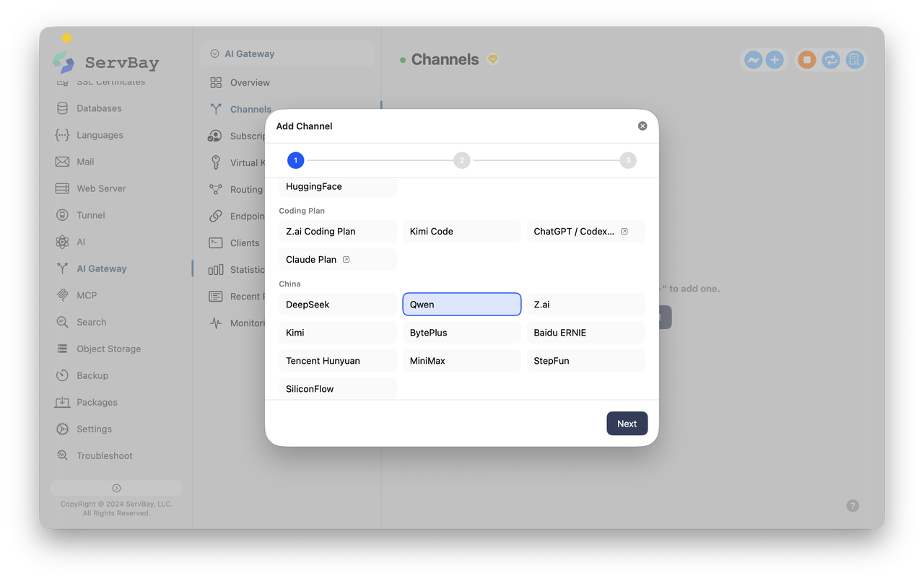Click the Mail envelope icon
This screenshot has width=924, height=581.
click(x=63, y=162)
